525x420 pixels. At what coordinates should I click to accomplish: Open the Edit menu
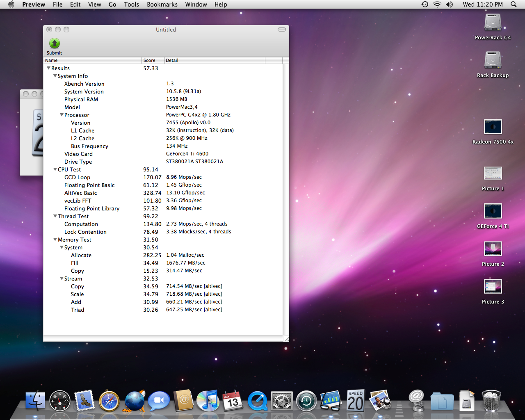tap(75, 4)
